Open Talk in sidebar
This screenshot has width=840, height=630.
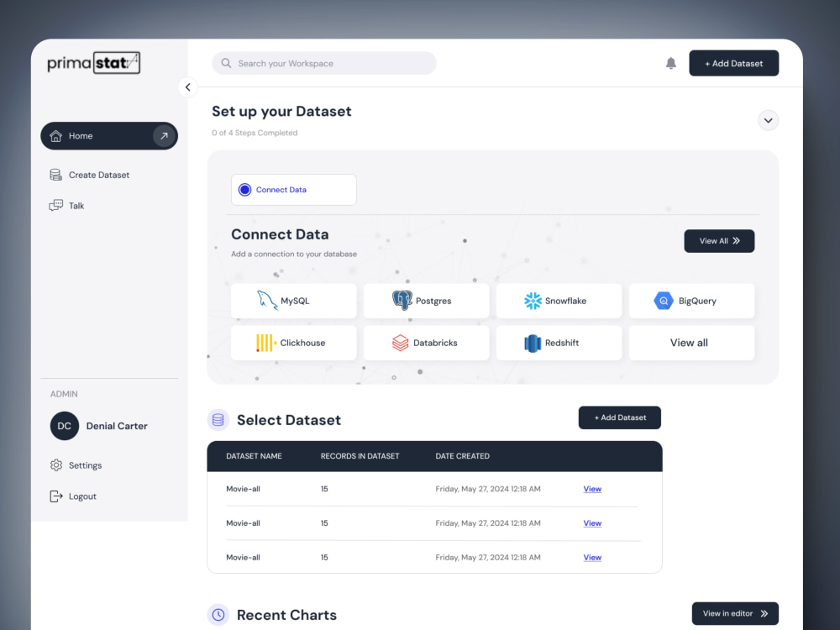(66, 206)
